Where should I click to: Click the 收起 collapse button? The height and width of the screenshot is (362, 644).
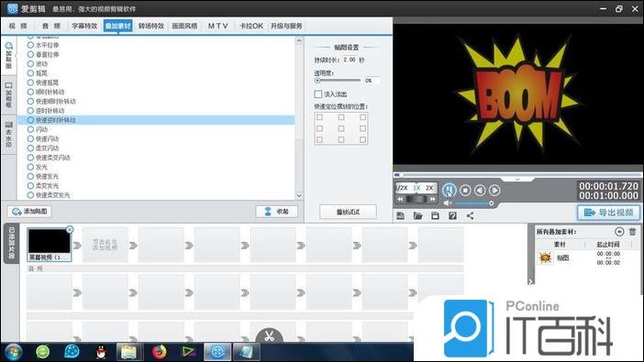tap(276, 212)
